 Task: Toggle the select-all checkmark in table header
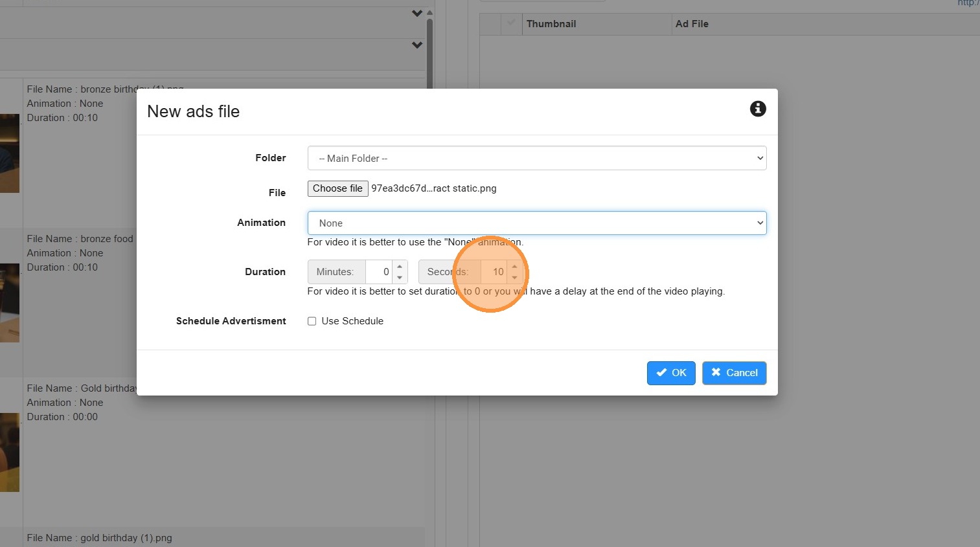tap(511, 23)
